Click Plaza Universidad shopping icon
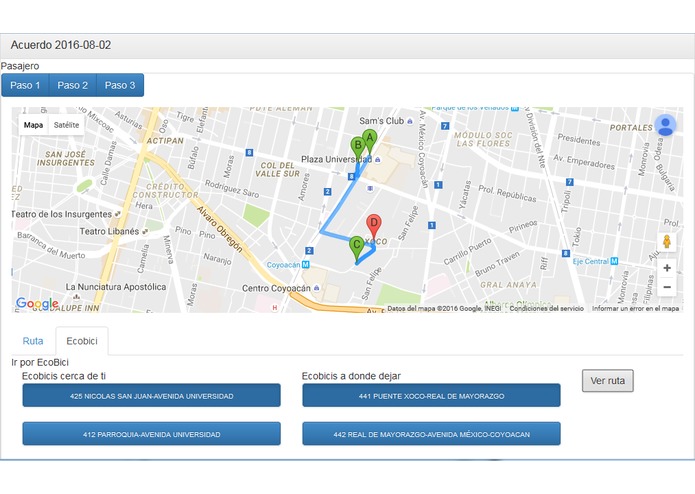This screenshot has width=695, height=494. pyautogui.click(x=378, y=159)
